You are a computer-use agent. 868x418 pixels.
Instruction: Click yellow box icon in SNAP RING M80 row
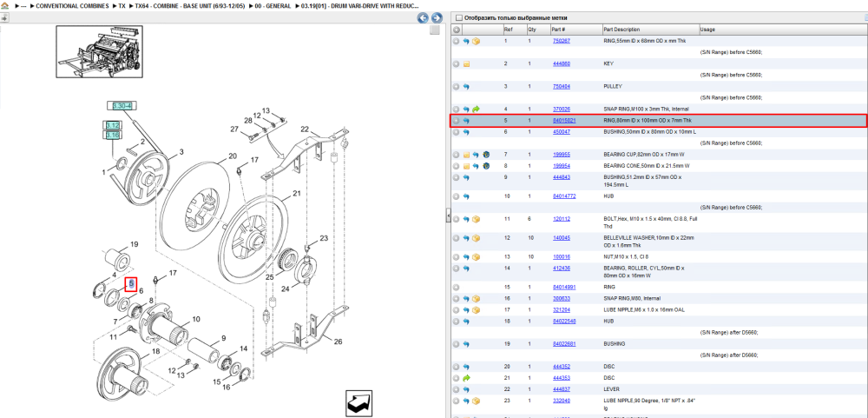click(476, 298)
